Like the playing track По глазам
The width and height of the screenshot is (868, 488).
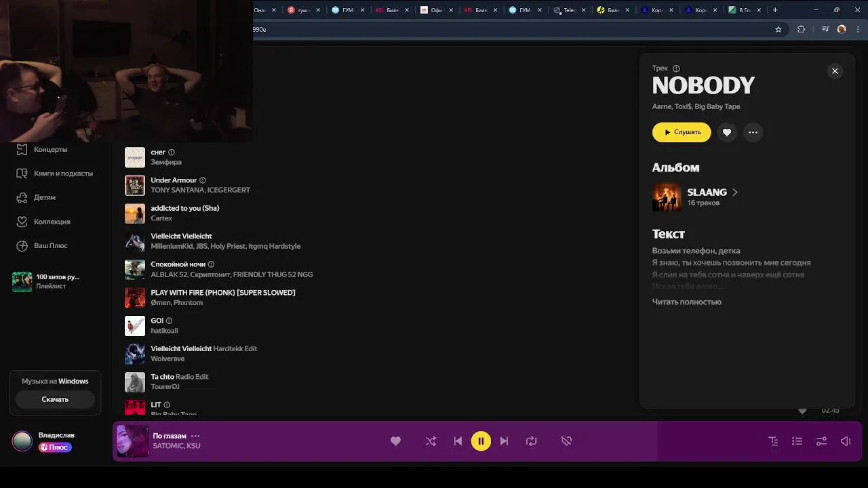click(x=395, y=441)
